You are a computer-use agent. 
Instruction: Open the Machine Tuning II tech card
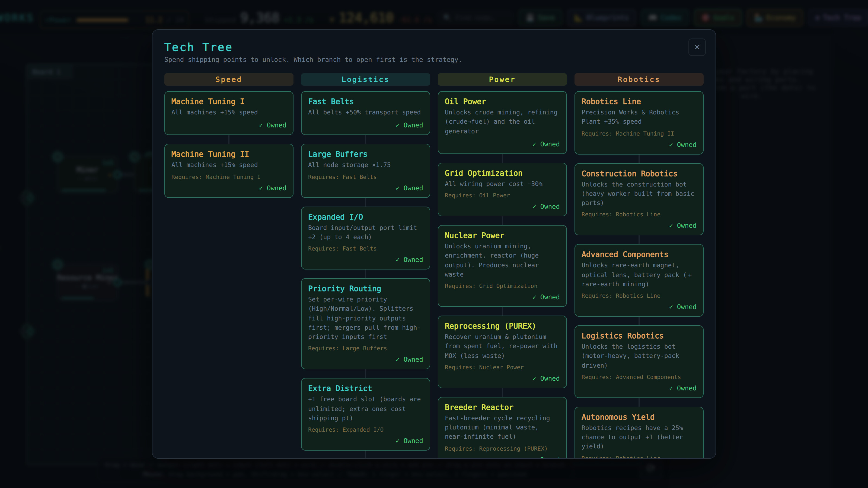pyautogui.click(x=229, y=171)
